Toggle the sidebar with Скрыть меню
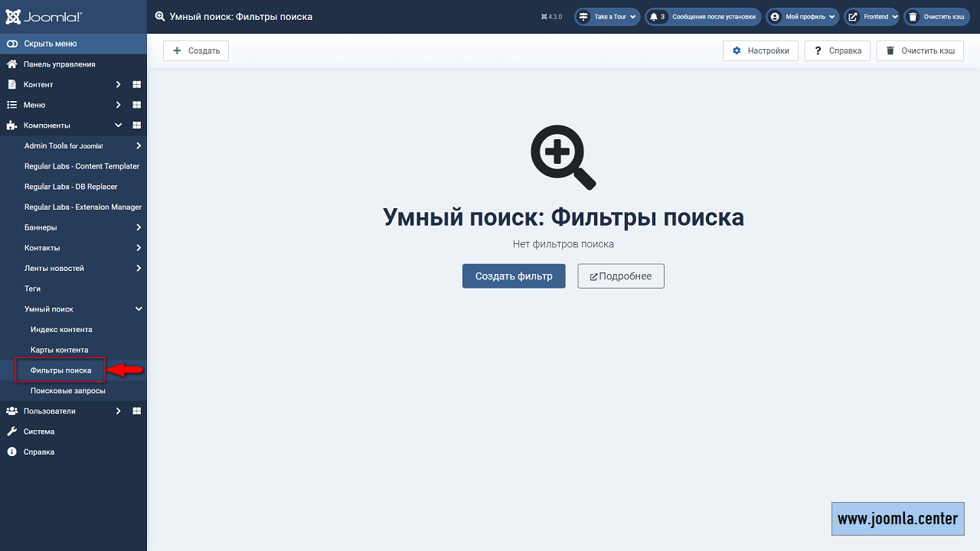 (50, 44)
